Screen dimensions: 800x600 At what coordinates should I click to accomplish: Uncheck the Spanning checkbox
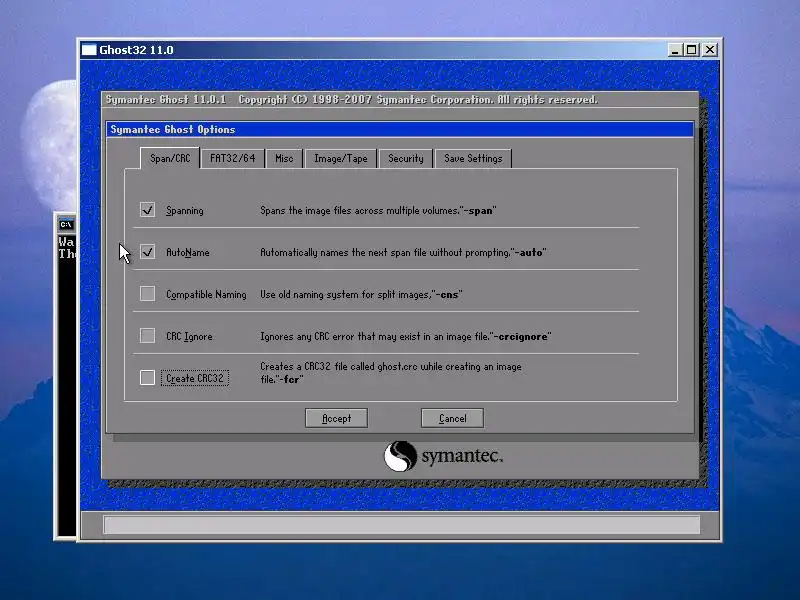(x=147, y=210)
